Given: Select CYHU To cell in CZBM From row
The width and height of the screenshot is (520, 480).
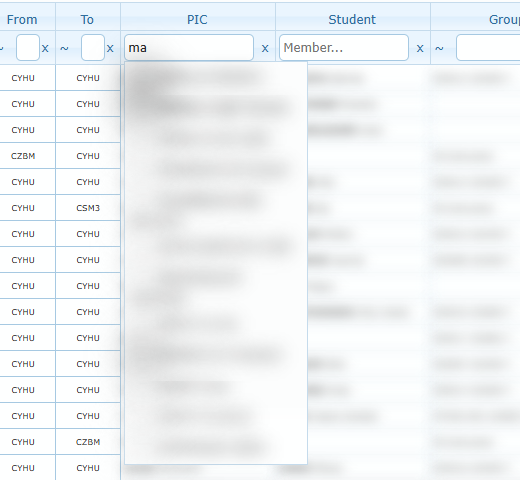Looking at the screenshot, I should tap(88, 156).
